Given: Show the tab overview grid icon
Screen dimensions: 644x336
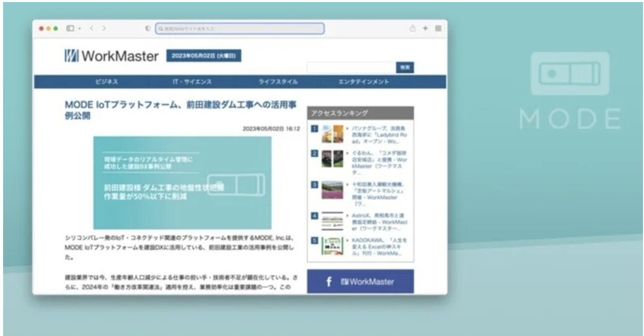Looking at the screenshot, I should [x=438, y=29].
